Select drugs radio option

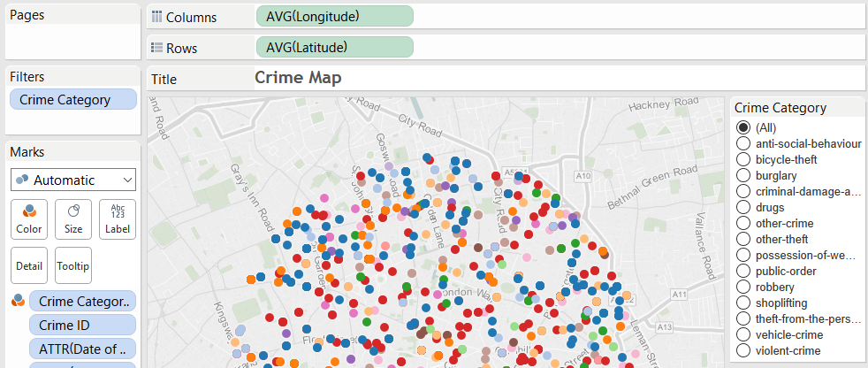tap(742, 207)
